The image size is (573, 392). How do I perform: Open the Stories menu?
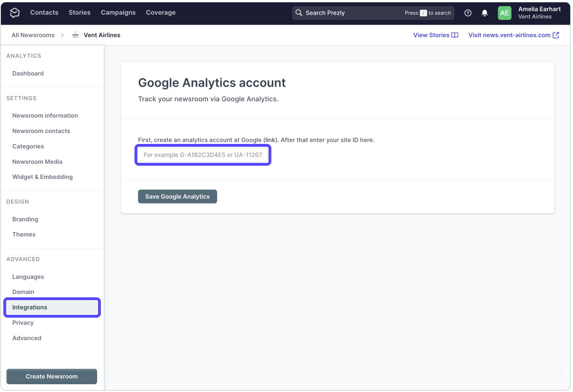tap(80, 13)
